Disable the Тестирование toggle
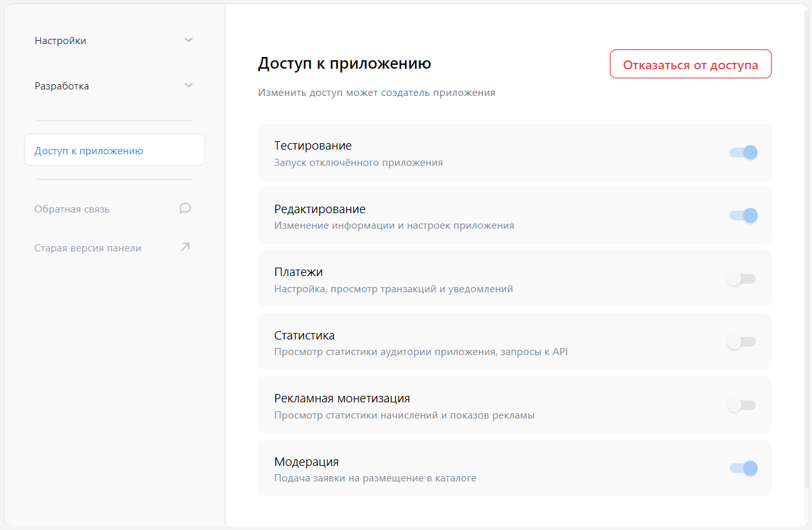 (742, 152)
